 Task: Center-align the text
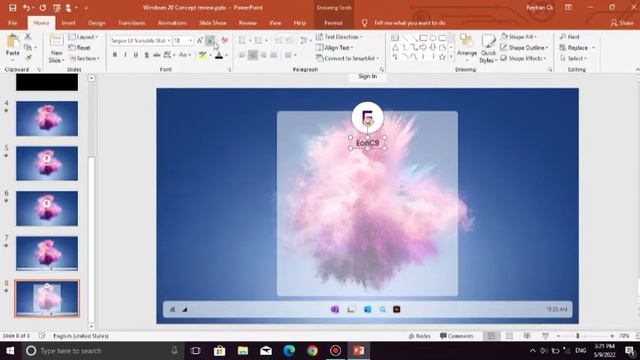253,55
